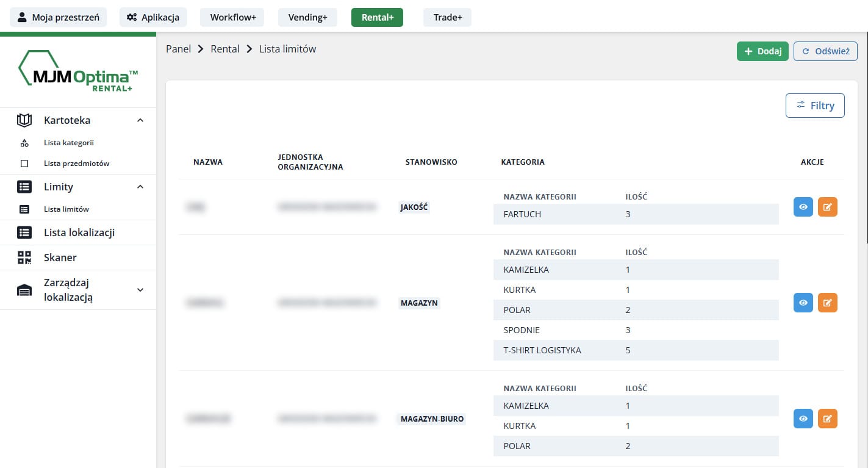Image resolution: width=868 pixels, height=468 pixels.
Task: Expand the Zarządzaj lokalizacją section
Action: click(x=140, y=290)
